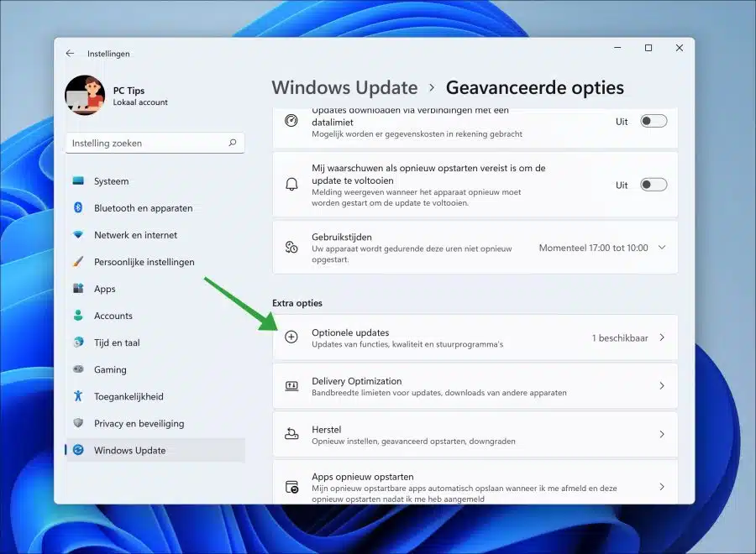The image size is (756, 554).
Task: Expand the Gebruikstijden dropdown chevron
Action: pos(662,247)
